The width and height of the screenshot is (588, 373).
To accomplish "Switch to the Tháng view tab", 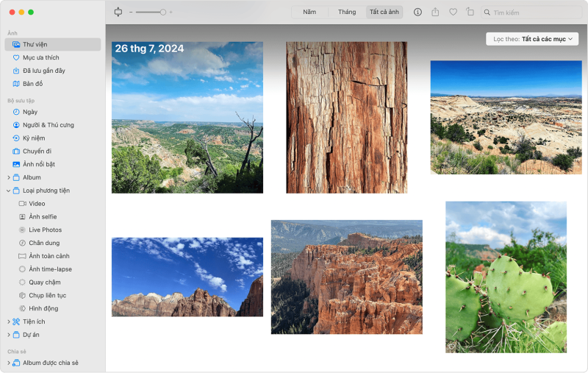I will [347, 13].
